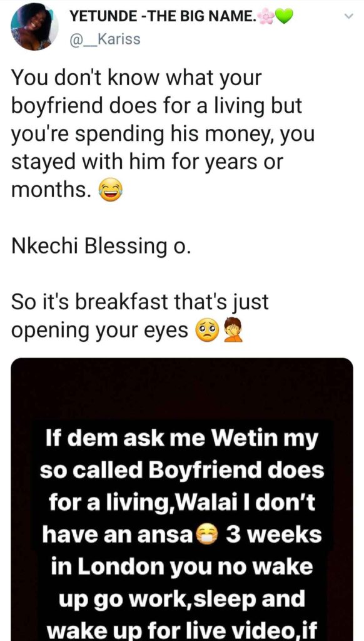Screen dimensions: 364x641
Task: Open Yetunde's profile picture avatar
Action: coord(34,28)
